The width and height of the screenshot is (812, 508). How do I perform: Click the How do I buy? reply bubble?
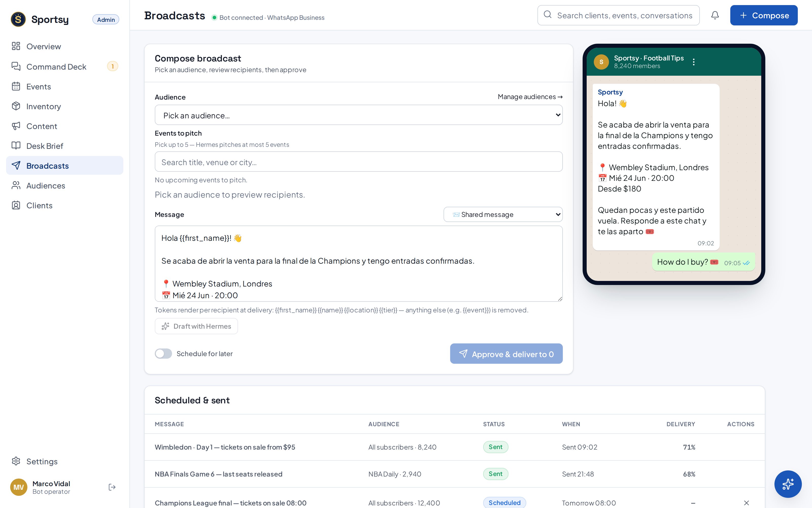(704, 262)
